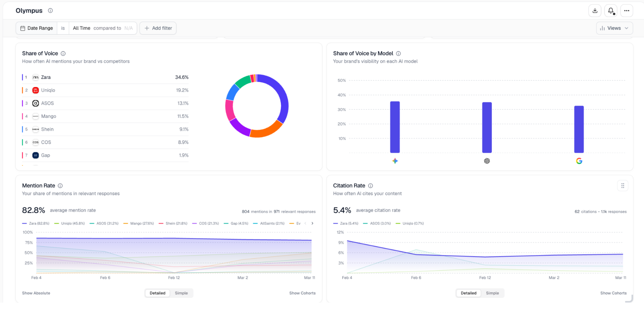Screen dimensions: 644x324
Task: Click the drag handle icon on Citation Rate card
Action: click(623, 186)
